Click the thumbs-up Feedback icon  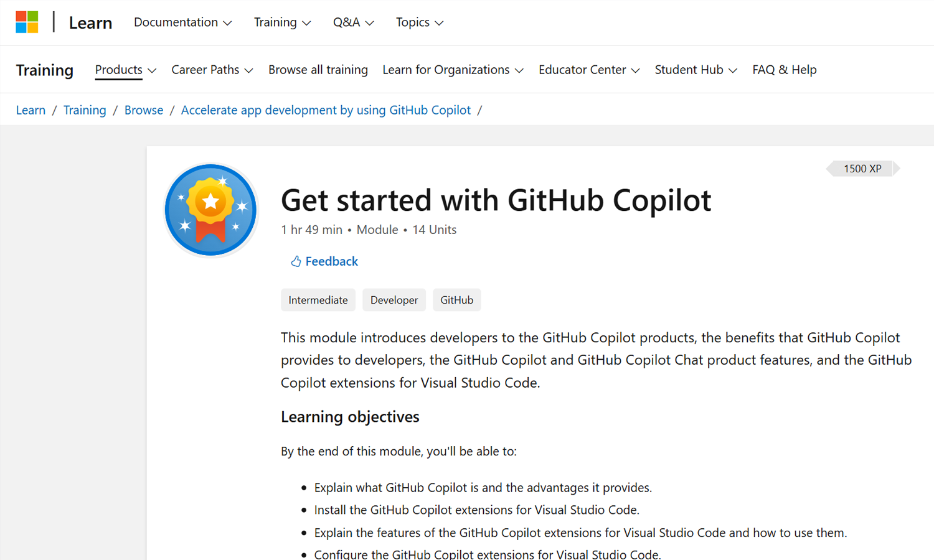coord(296,261)
